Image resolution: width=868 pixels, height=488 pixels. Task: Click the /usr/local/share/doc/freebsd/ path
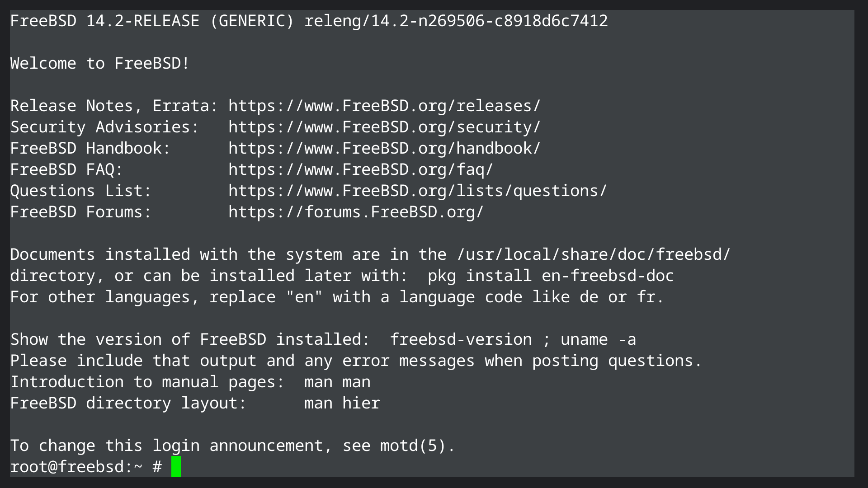coord(593,254)
